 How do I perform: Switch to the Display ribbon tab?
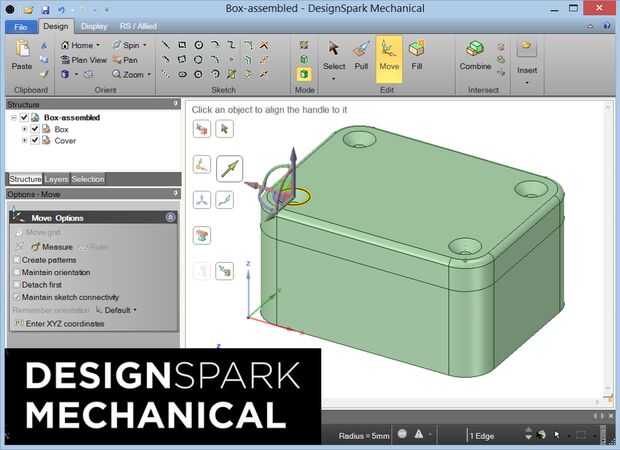[x=94, y=26]
